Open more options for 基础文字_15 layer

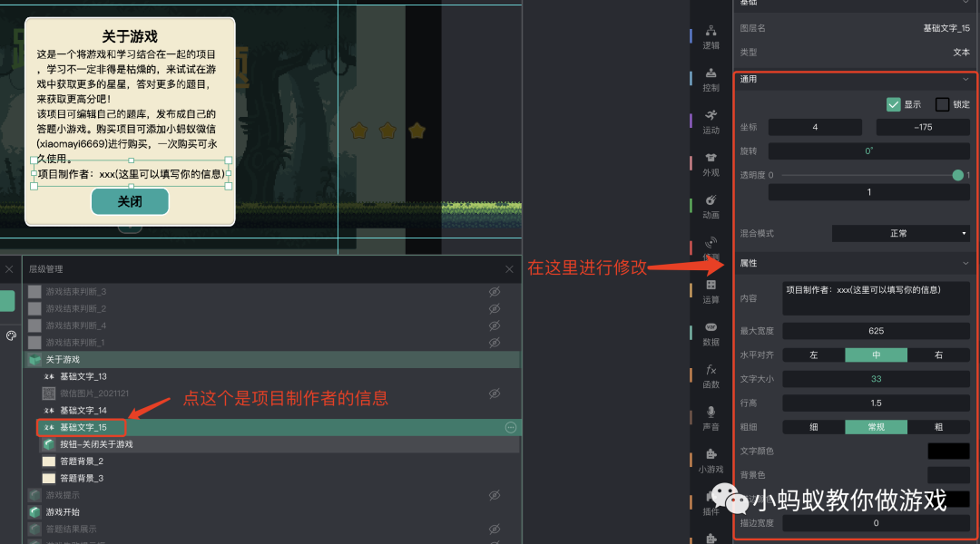511,427
